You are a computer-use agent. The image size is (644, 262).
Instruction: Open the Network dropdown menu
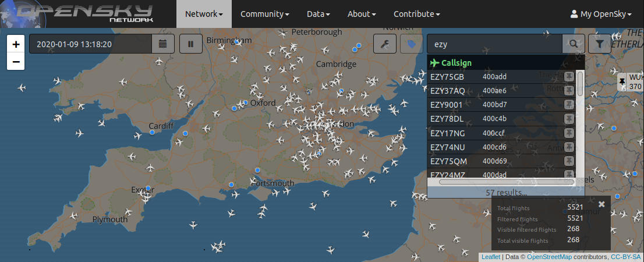(204, 14)
